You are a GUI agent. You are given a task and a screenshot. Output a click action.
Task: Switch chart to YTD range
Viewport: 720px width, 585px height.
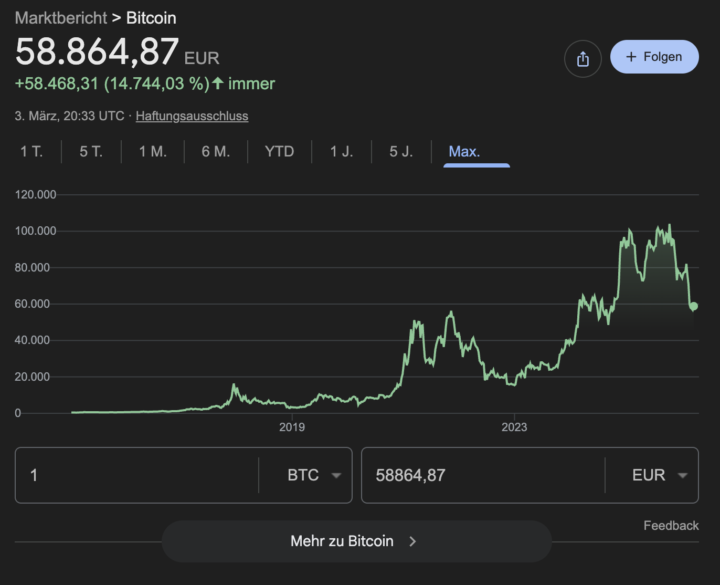279,152
